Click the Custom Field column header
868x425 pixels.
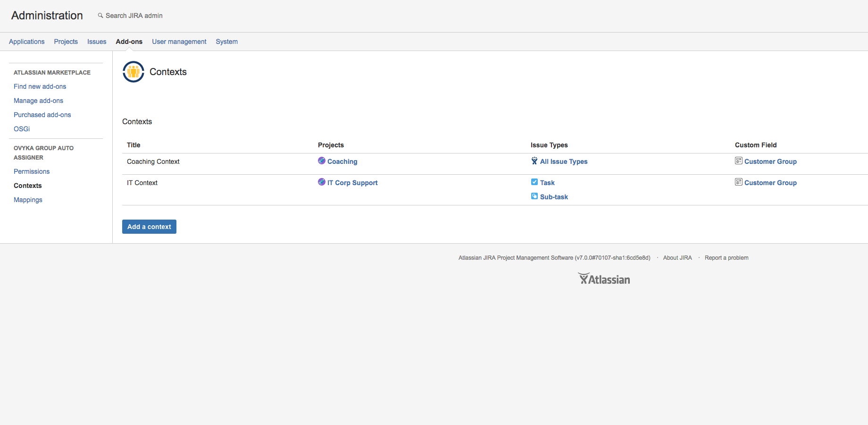click(x=756, y=145)
